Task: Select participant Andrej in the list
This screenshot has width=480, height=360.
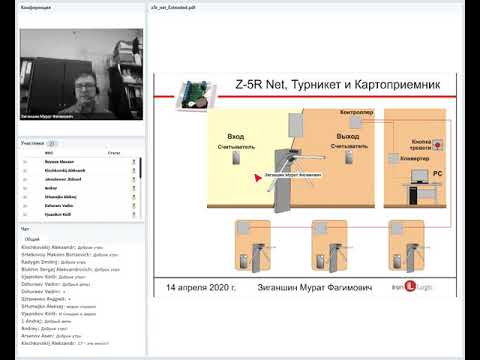Action: click(51, 188)
